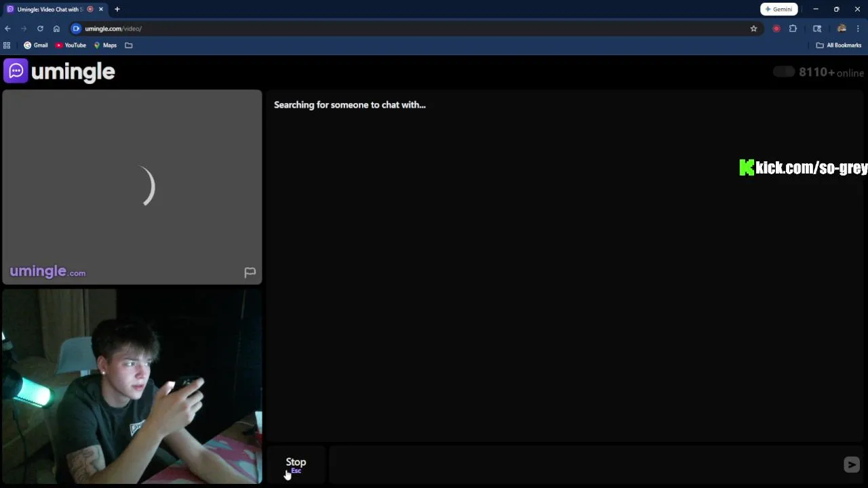Viewport: 868px width, 488px height.
Task: Click your own webcam preview thumbnail
Action: click(132, 386)
